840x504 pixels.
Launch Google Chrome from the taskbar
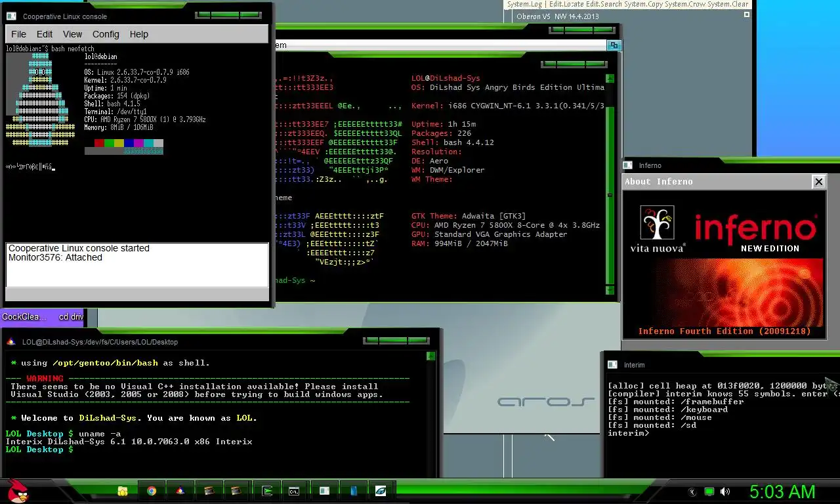152,491
